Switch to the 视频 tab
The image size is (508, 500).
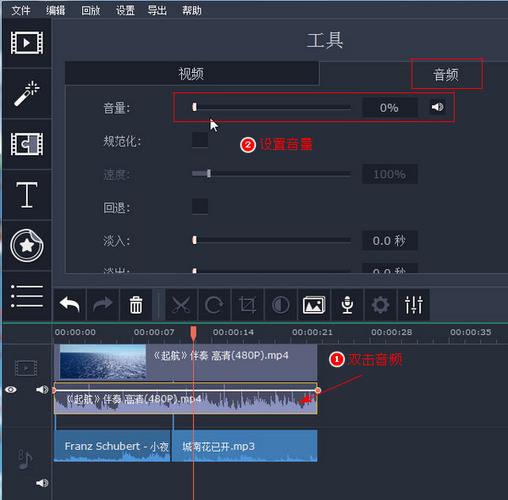[191, 73]
